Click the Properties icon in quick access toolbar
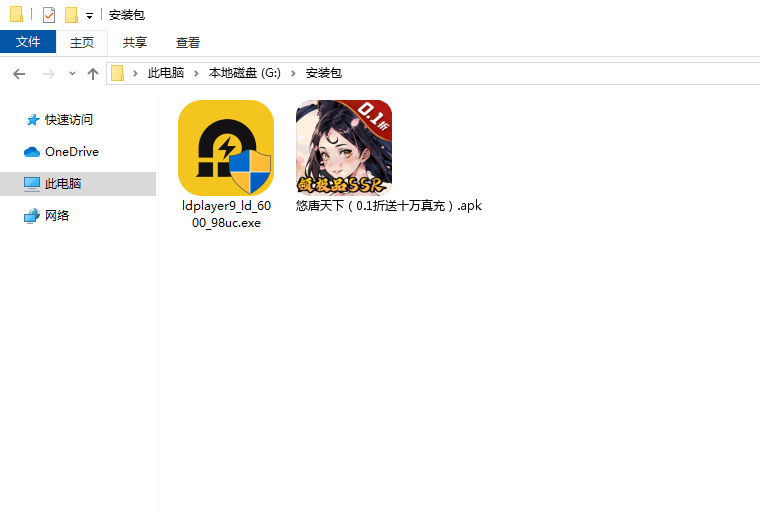 click(x=49, y=15)
